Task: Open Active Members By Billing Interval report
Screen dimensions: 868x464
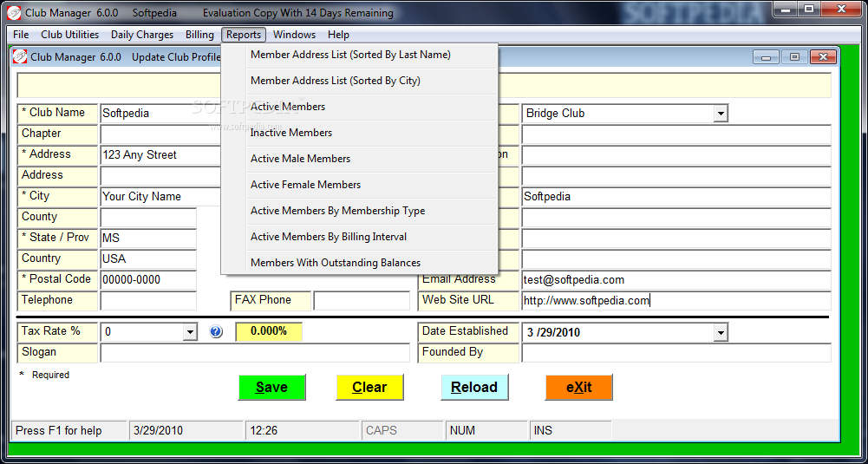Action: (x=371, y=237)
